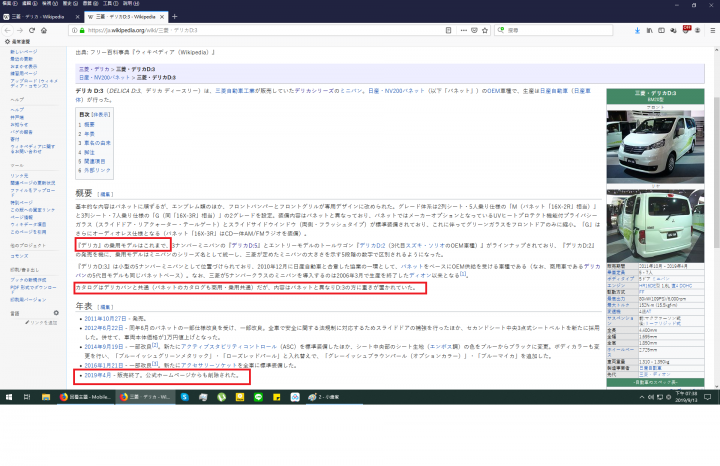
Task: Open the Windows Start menu
Action: (9, 397)
